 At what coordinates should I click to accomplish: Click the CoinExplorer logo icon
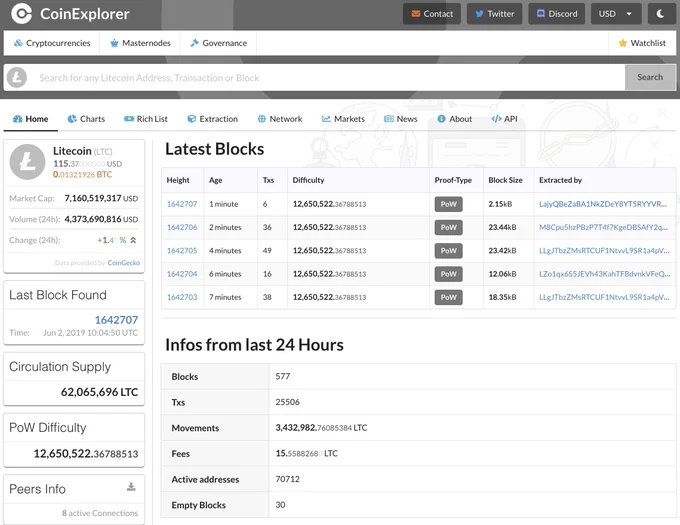pos(21,13)
